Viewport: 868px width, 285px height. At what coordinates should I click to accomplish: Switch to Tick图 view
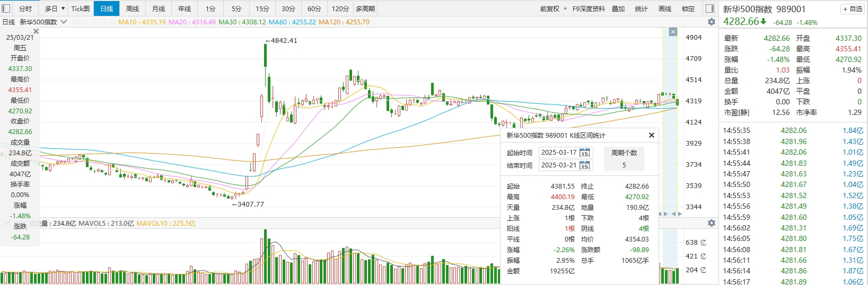81,8
